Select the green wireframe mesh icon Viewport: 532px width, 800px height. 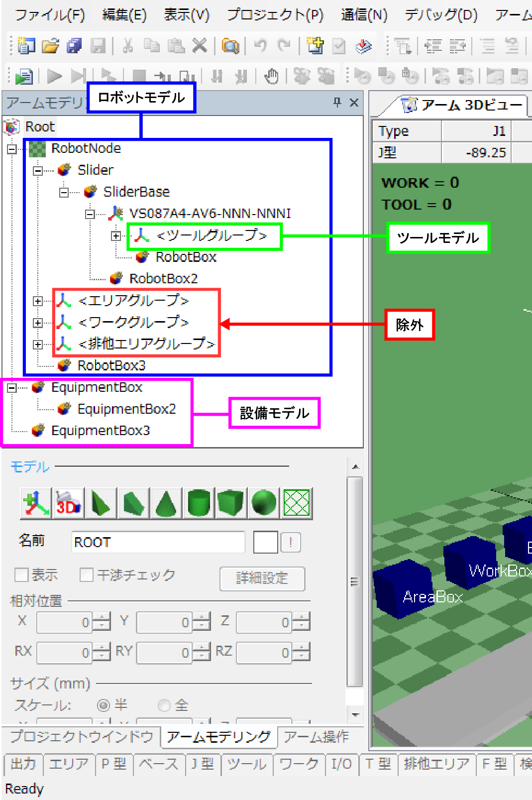click(x=296, y=503)
